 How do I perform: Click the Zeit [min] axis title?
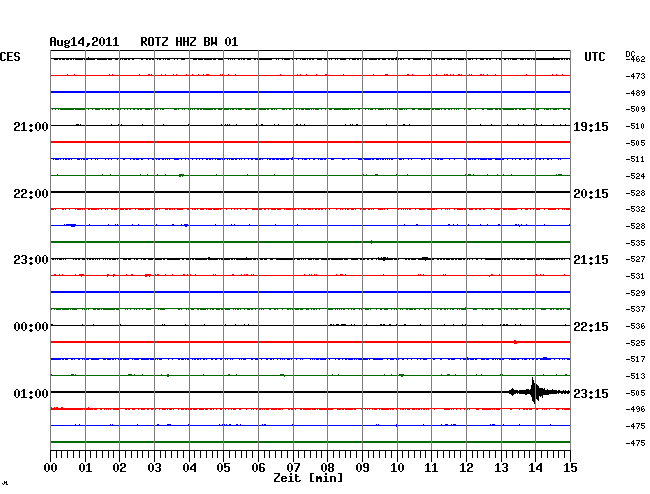click(x=308, y=478)
